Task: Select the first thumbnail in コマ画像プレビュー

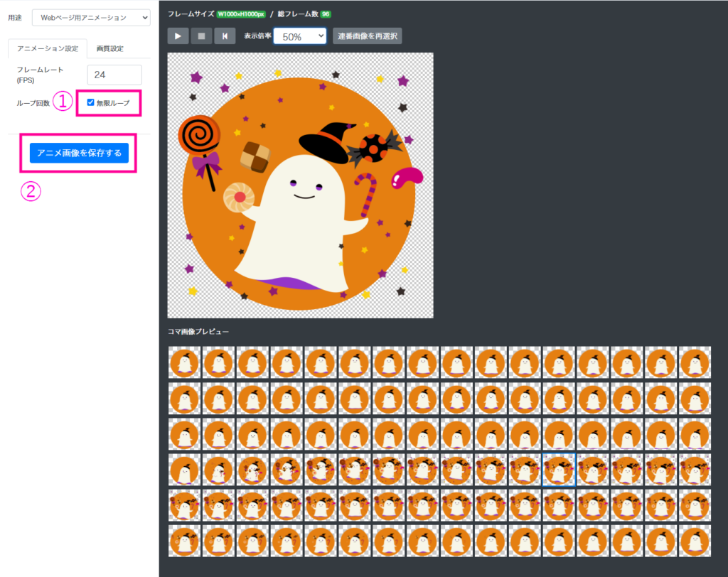Action: coord(184,363)
